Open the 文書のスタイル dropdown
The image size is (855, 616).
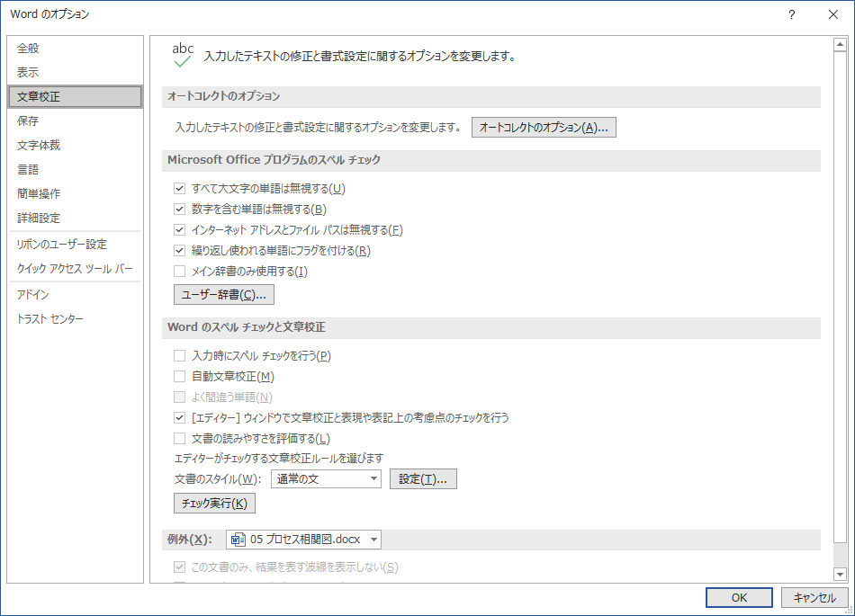click(x=326, y=478)
